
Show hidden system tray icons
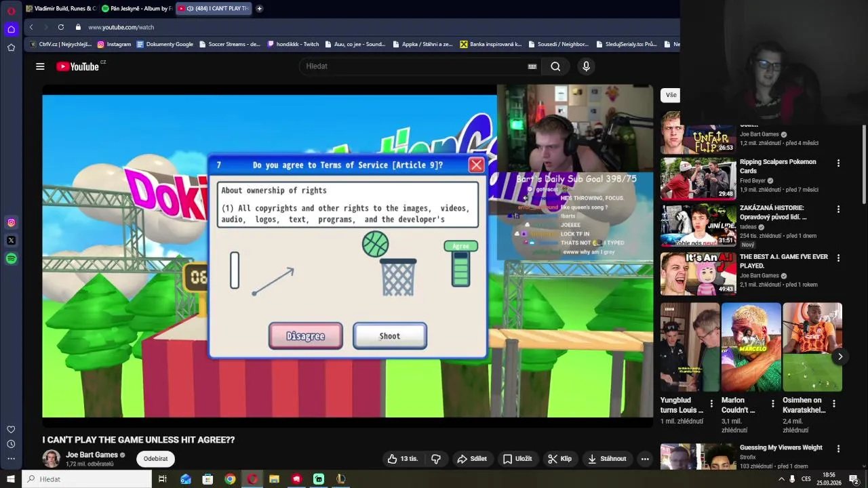tap(781, 479)
